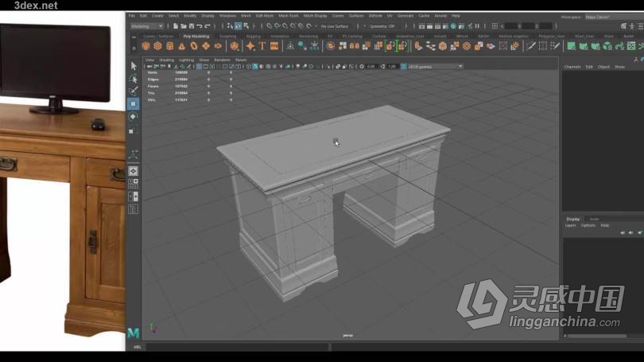Open the Symmetry Off dropdown
This screenshot has width=644, height=362.
386,26
